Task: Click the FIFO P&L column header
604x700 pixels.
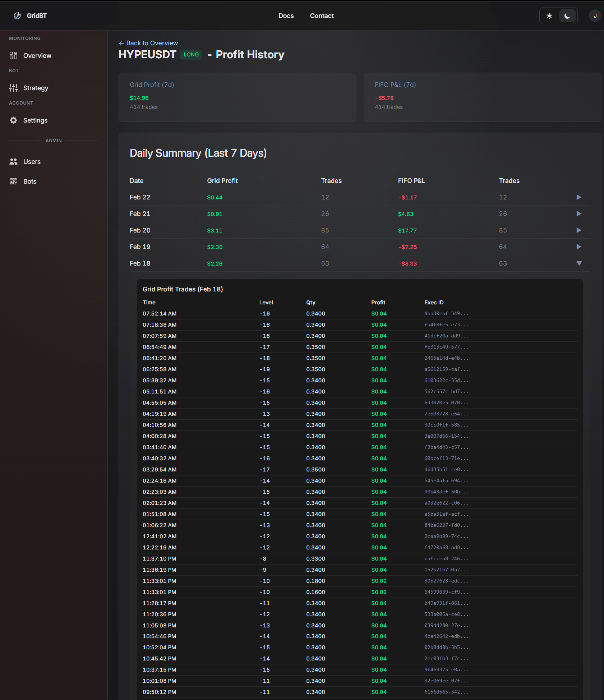Action: pyautogui.click(x=411, y=180)
